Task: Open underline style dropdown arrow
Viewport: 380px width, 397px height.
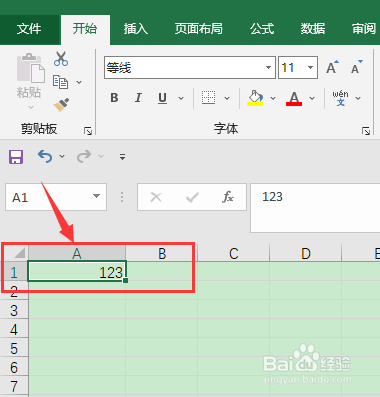Action: (181, 98)
